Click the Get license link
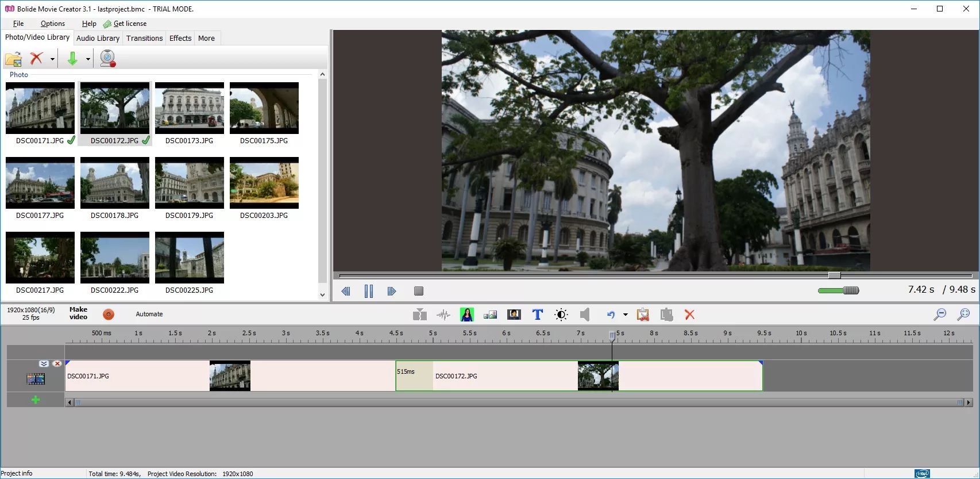The image size is (980, 479). 130,24
